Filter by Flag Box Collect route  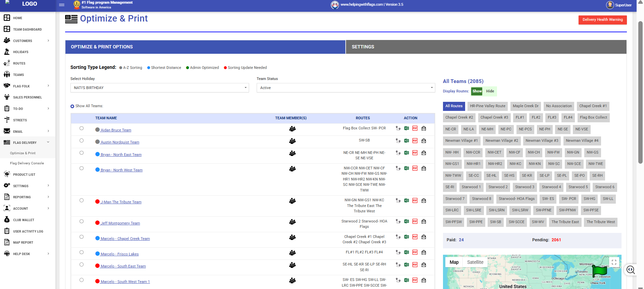click(593, 117)
